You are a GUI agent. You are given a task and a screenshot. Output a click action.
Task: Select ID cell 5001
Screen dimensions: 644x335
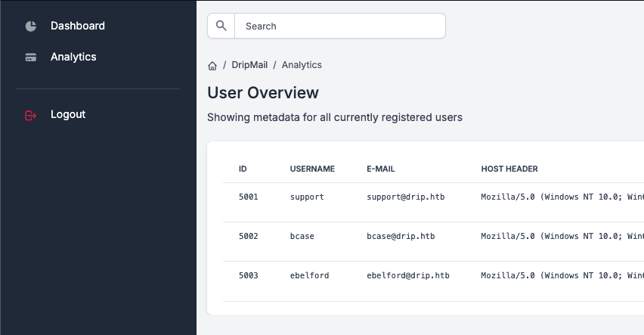[x=249, y=197]
